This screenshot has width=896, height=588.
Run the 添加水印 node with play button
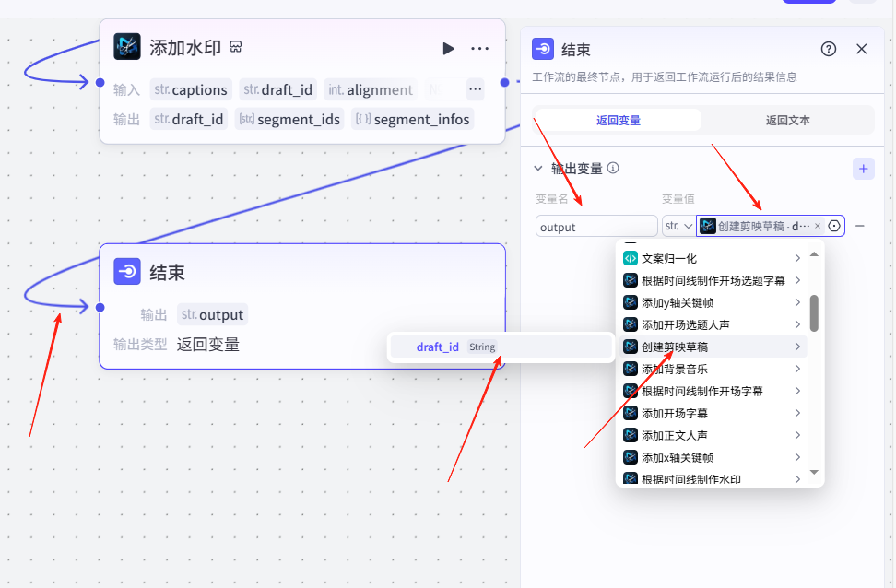point(448,48)
